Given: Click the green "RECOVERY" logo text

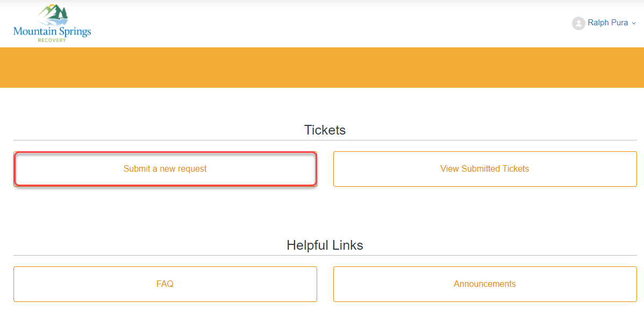Looking at the screenshot, I should click(52, 40).
